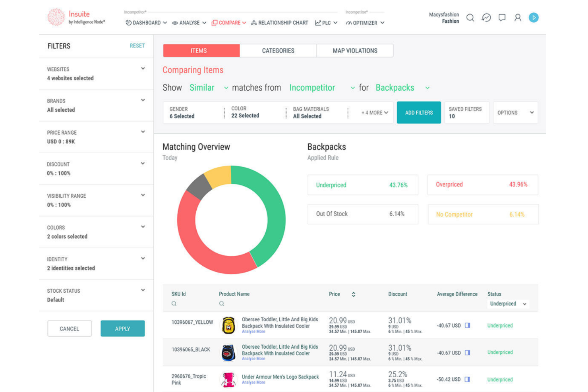Switch to the Items tab
588x392 pixels.
coord(201,50)
